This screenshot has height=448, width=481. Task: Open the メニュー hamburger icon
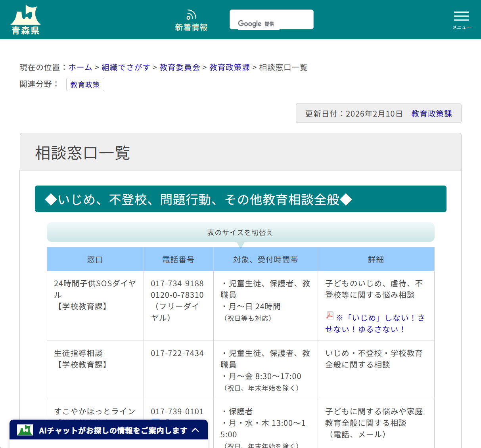(x=461, y=17)
